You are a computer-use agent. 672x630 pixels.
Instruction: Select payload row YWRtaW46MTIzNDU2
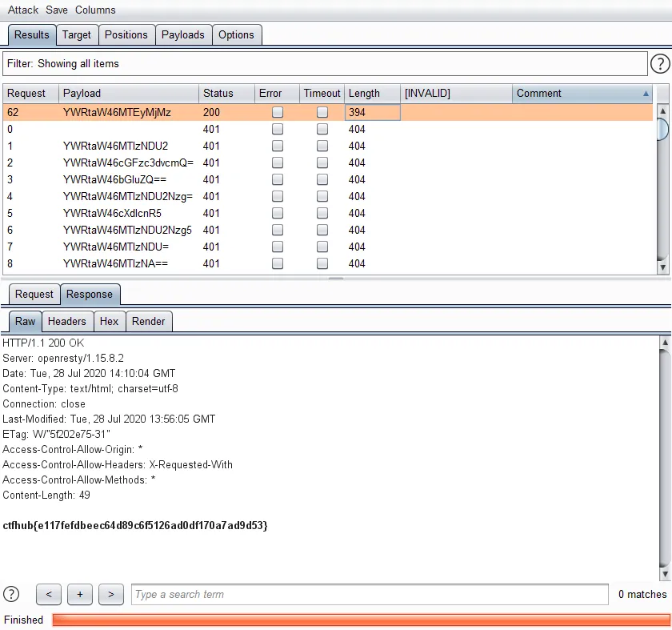click(x=328, y=146)
